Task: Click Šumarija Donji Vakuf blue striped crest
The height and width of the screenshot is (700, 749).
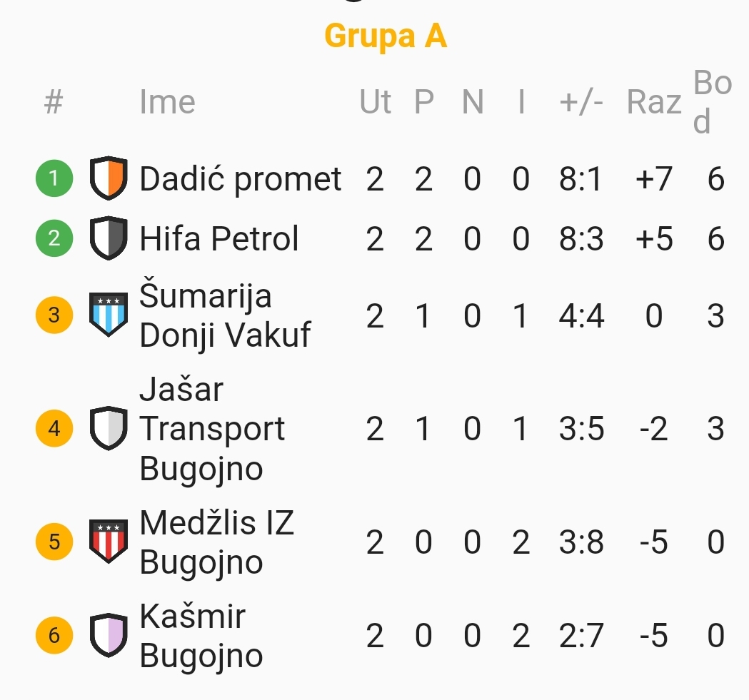Action: click(x=109, y=315)
